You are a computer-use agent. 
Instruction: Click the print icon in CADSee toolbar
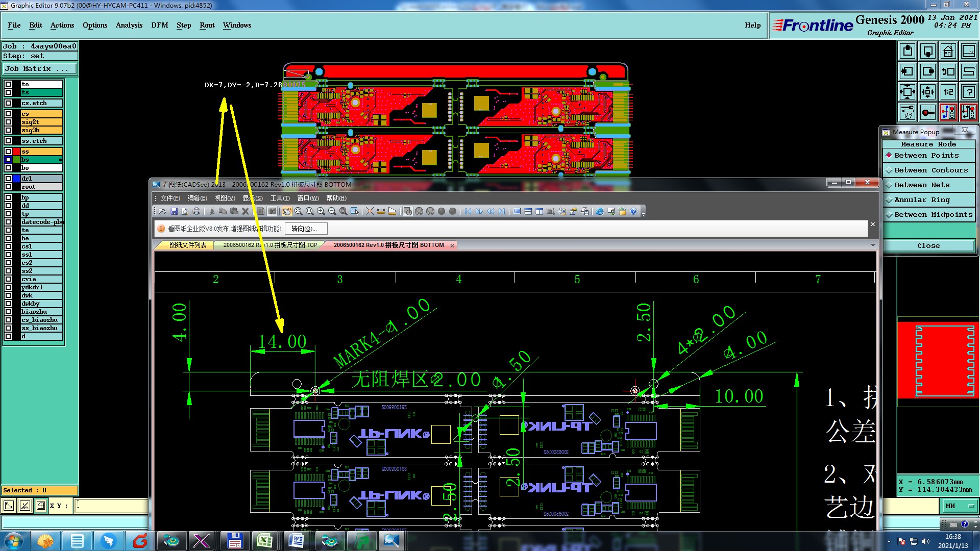pos(196,211)
